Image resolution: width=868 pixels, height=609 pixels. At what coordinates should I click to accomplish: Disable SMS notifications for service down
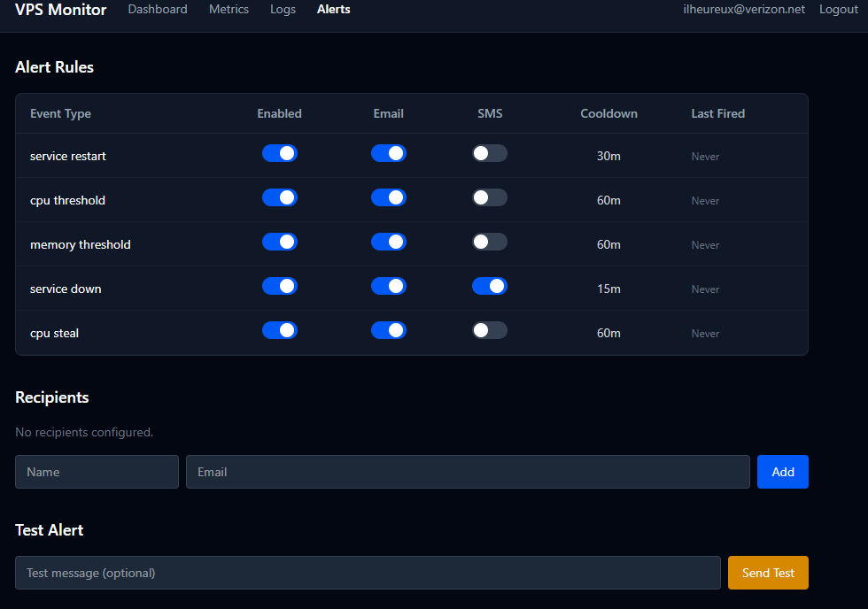[489, 285]
